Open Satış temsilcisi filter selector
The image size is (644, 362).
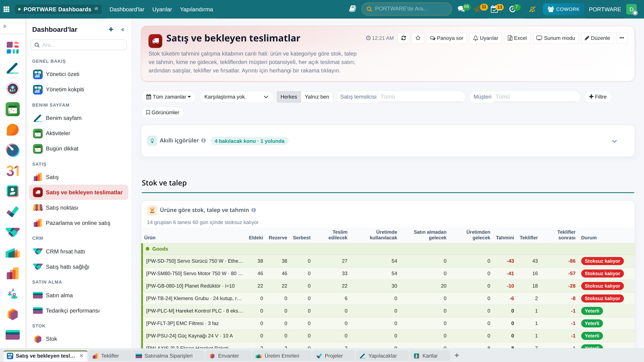pos(400,97)
